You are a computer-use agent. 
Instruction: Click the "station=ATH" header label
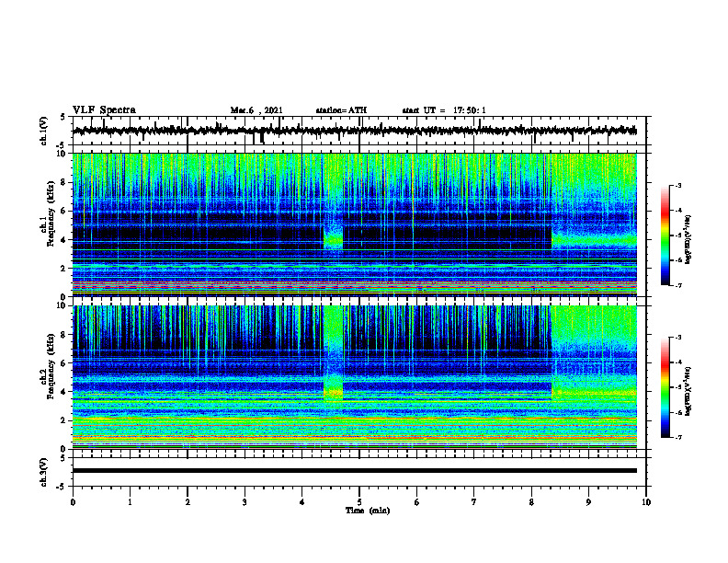[x=341, y=110]
